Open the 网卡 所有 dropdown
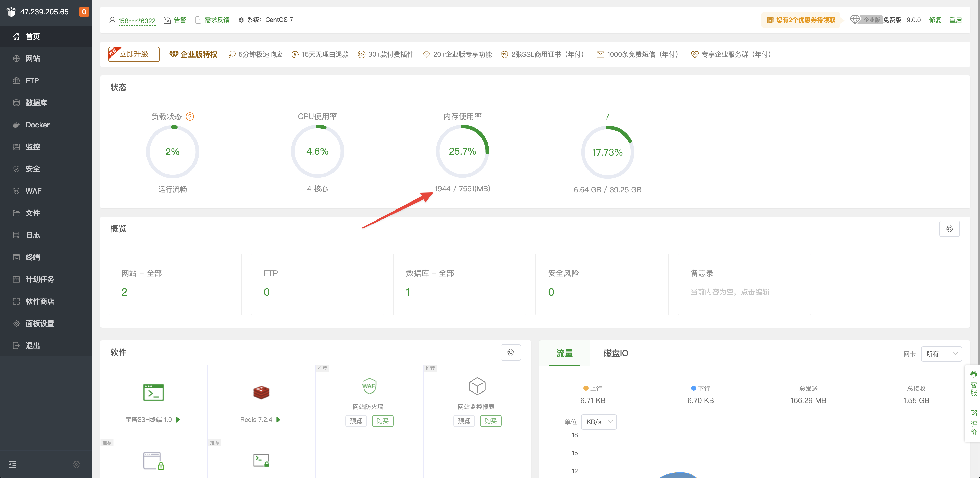980x478 pixels. coord(941,354)
